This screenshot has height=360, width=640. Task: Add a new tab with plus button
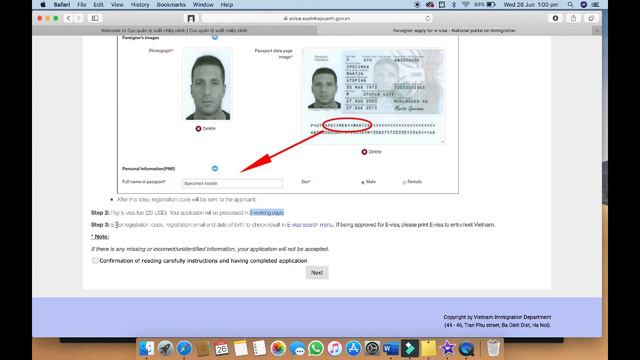pos(597,31)
